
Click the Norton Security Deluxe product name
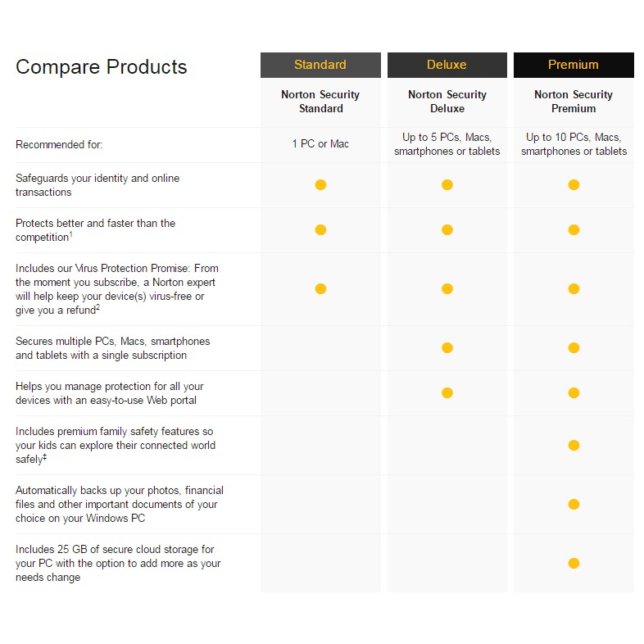(x=447, y=102)
